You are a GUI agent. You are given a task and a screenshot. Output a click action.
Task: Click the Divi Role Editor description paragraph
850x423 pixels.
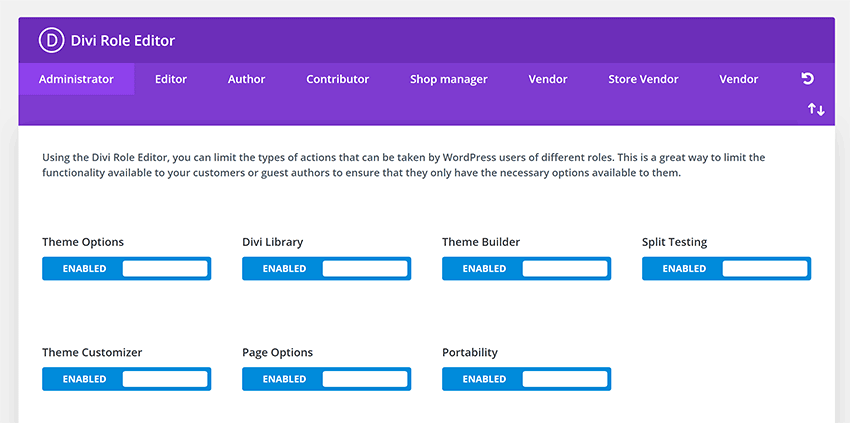(x=404, y=165)
